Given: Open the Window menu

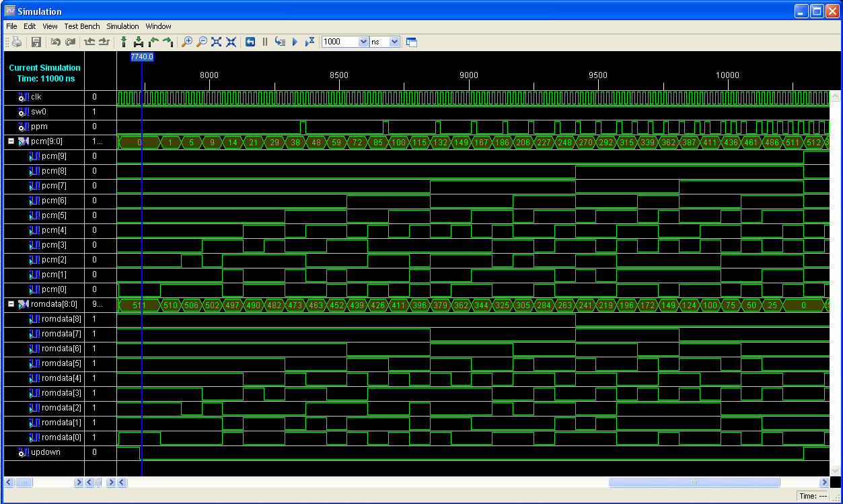Looking at the screenshot, I should (159, 26).
